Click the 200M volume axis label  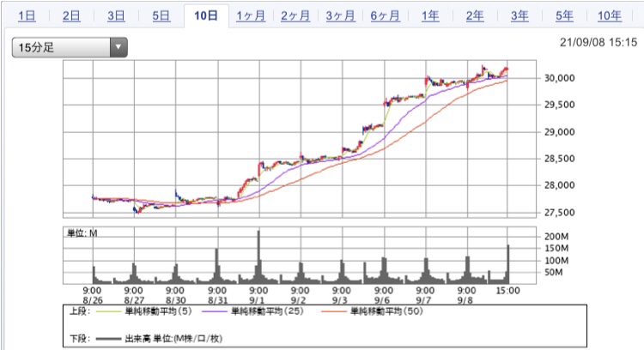tap(556, 237)
